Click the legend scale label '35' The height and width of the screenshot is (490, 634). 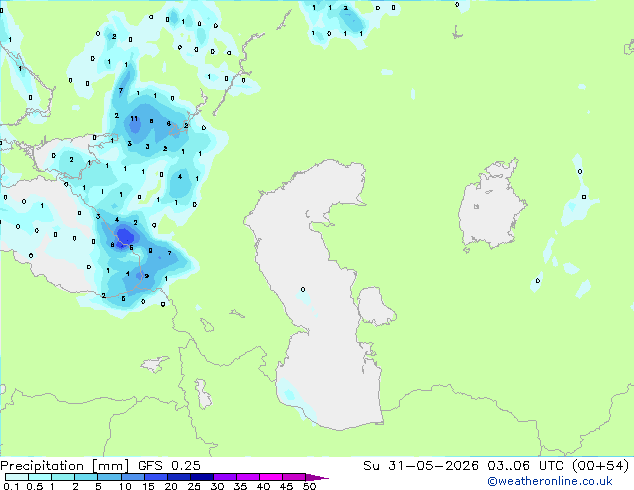click(240, 486)
